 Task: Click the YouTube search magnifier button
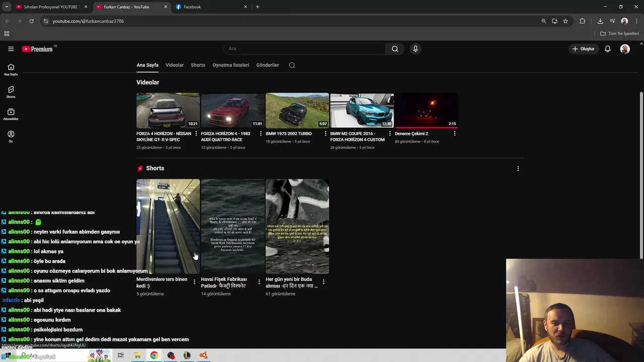point(395,49)
